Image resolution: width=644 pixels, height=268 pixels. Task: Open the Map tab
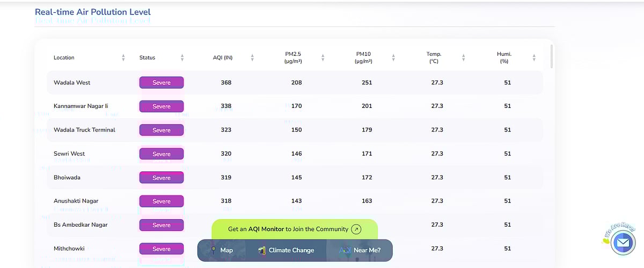pos(221,250)
